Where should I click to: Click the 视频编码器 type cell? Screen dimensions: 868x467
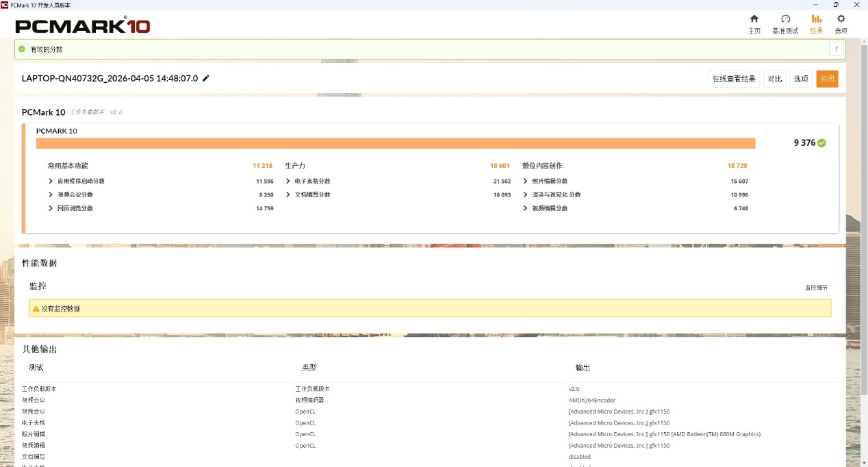309,400
